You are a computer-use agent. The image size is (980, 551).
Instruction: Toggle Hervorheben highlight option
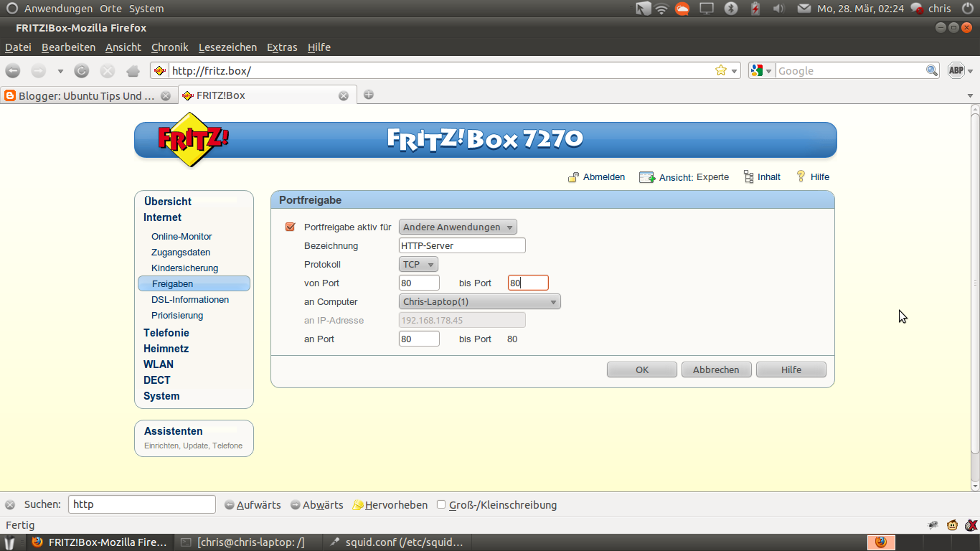pyautogui.click(x=390, y=504)
